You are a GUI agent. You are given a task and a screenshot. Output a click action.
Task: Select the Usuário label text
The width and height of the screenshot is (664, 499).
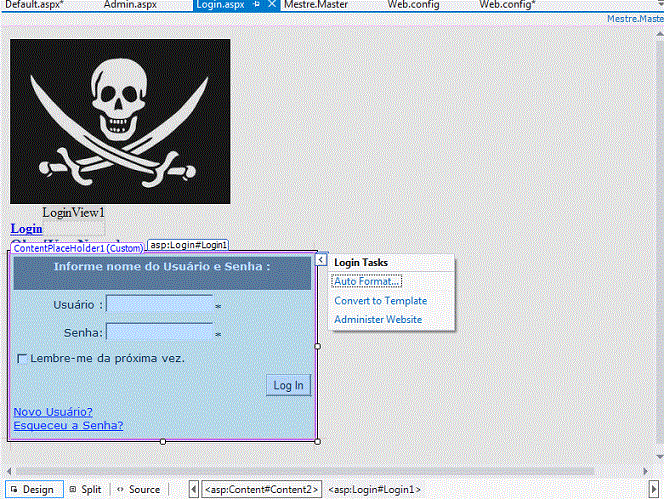(x=78, y=305)
